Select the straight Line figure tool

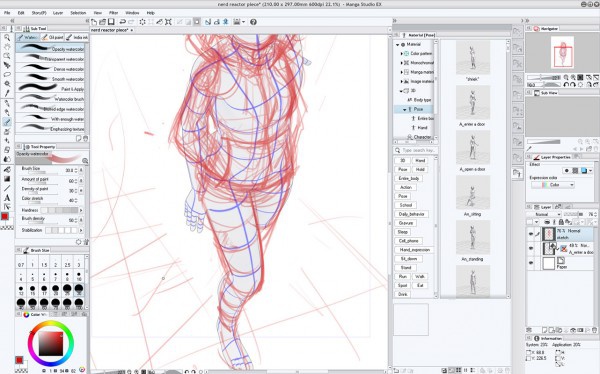click(x=7, y=188)
